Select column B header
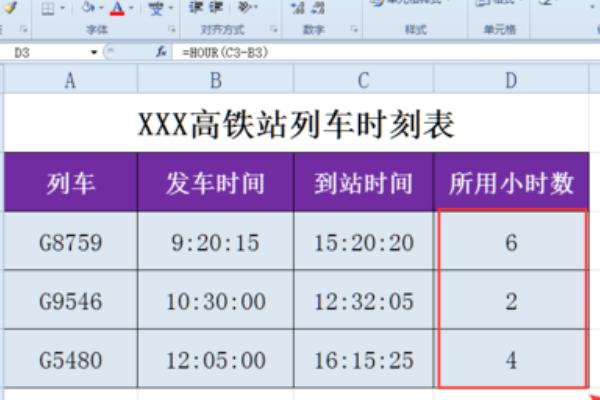 [216, 80]
